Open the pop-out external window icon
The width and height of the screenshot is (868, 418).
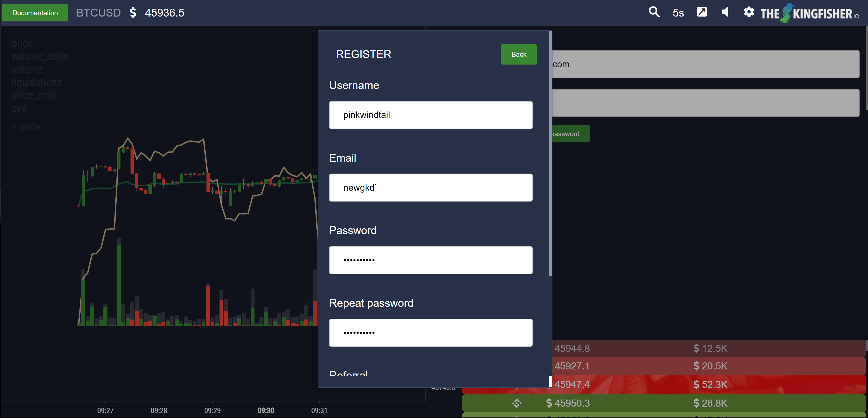click(702, 12)
